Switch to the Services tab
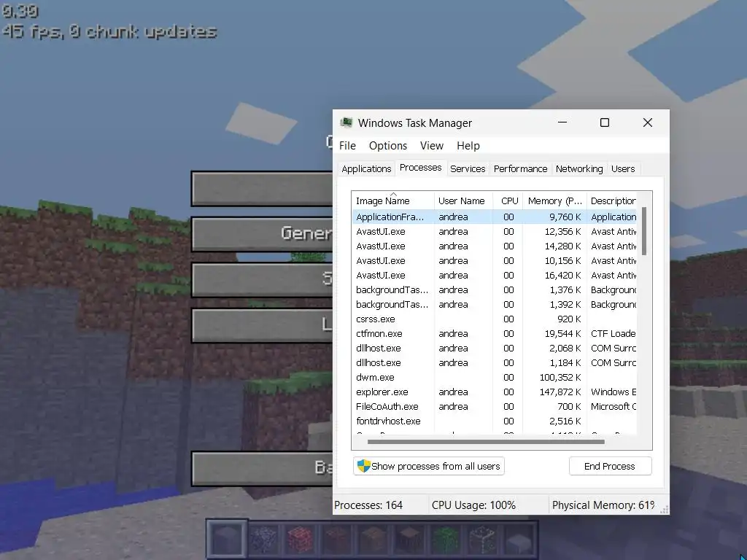Image resolution: width=747 pixels, height=560 pixels. 468,169
